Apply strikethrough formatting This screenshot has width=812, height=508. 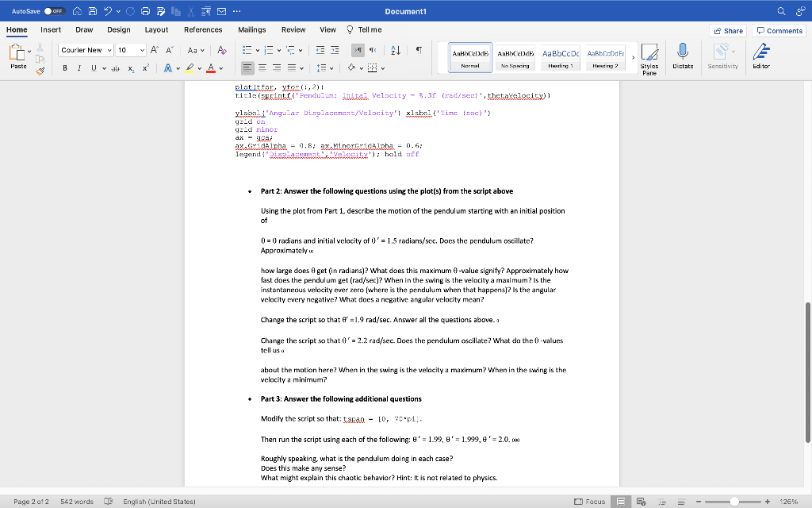point(116,68)
